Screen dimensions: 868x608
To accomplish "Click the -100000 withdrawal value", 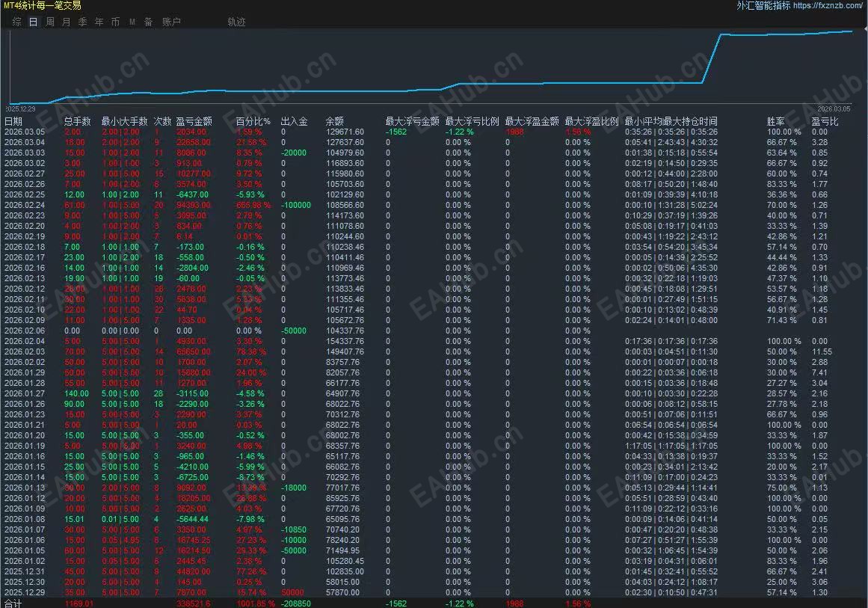I will pyautogui.click(x=296, y=205).
